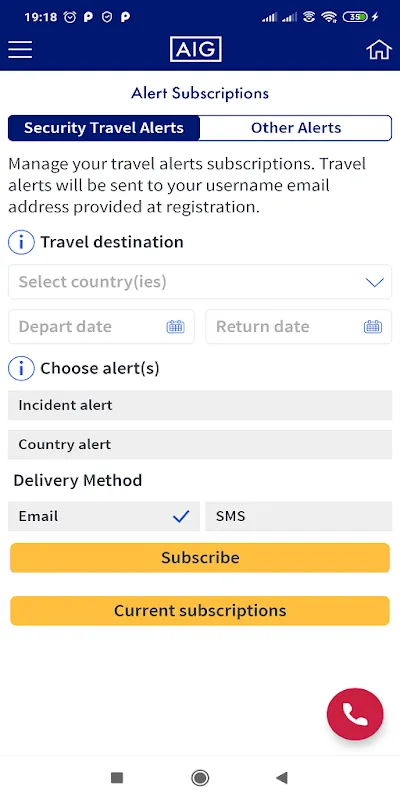This screenshot has height=800, width=400.
Task: Click the Subscribe button
Action: pyautogui.click(x=200, y=558)
